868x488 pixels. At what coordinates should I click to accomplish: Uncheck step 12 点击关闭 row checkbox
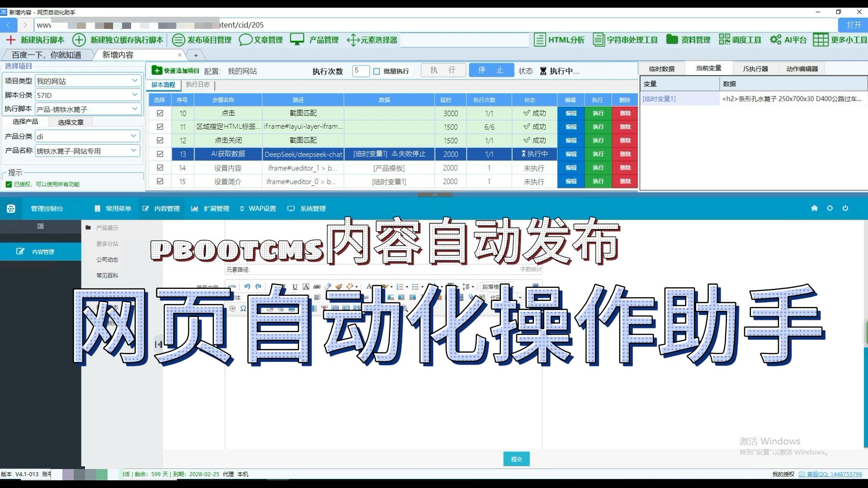pos(160,140)
